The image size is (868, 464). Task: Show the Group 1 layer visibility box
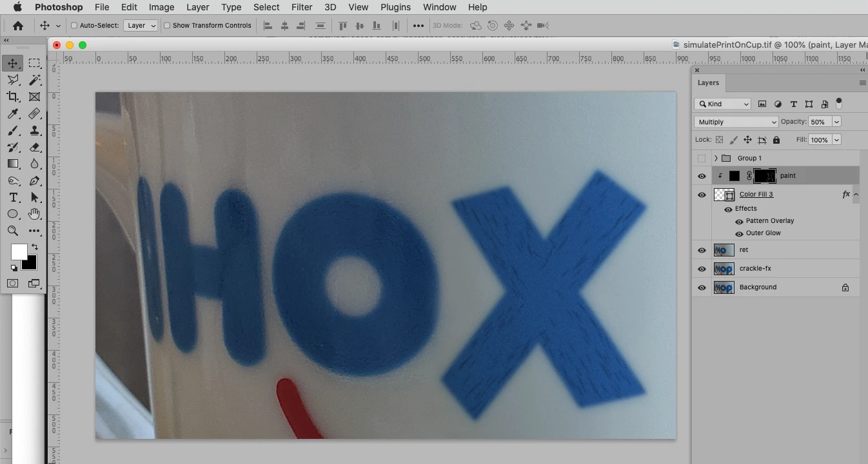[702, 159]
